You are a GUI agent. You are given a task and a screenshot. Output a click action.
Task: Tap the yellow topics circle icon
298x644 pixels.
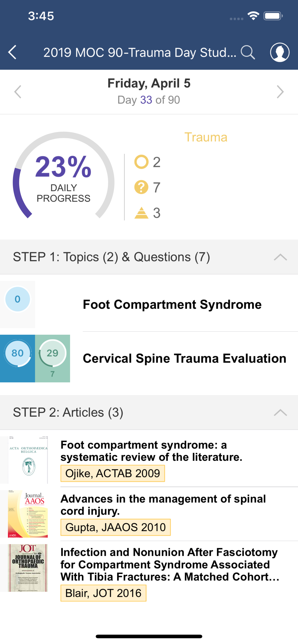pos(142,162)
